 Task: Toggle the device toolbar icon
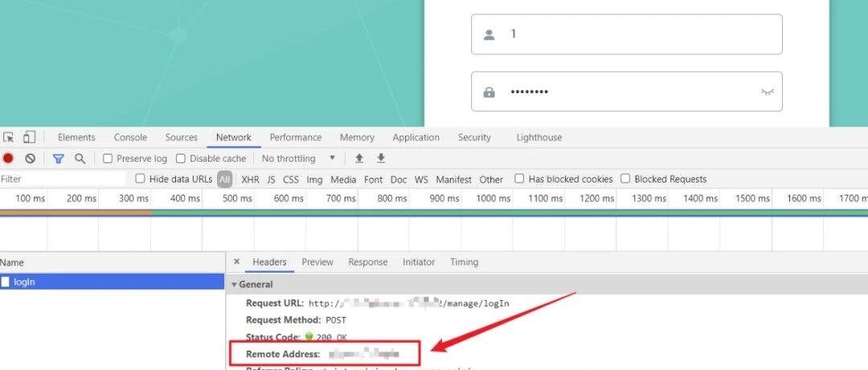30,138
